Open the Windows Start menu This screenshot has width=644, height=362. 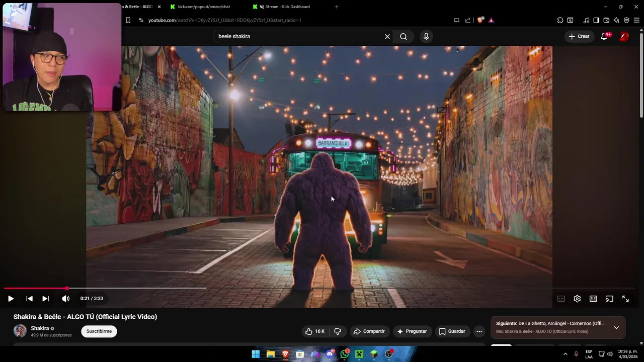tap(256, 354)
